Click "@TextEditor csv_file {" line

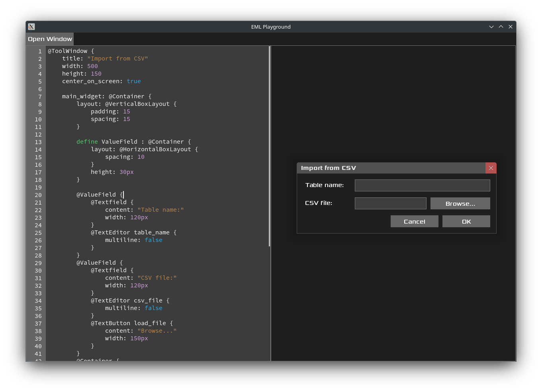[130, 300]
